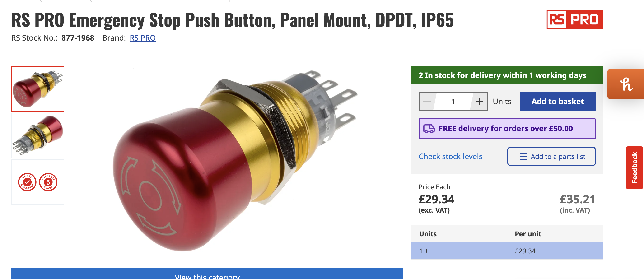The image size is (644, 279).
Task: Click the main product image
Action: (235, 160)
